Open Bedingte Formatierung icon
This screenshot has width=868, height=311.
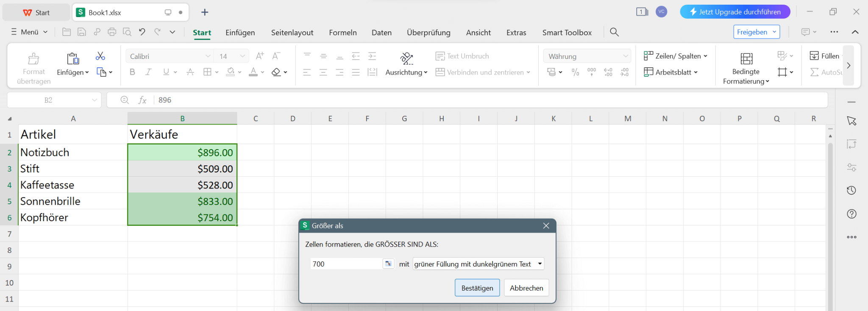(746, 58)
